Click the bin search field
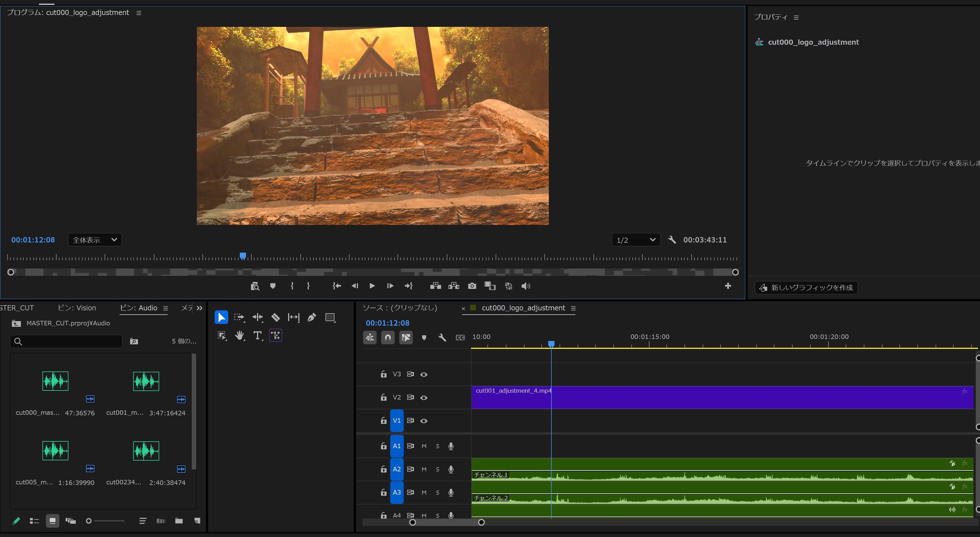Image resolution: width=980 pixels, height=537 pixels. [66, 341]
